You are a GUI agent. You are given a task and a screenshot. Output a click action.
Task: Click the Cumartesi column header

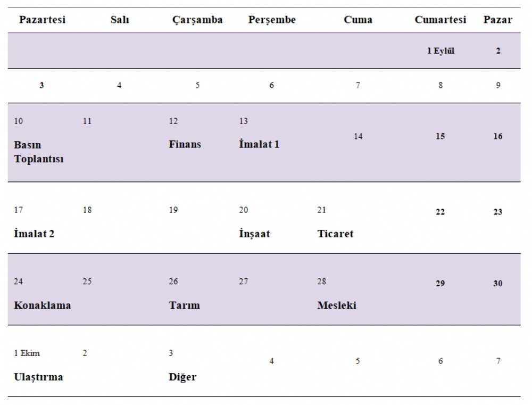440,20
